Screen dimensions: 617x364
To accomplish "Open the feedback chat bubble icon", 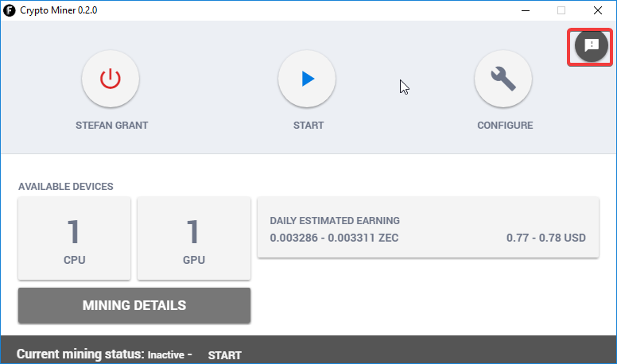I will (x=591, y=46).
